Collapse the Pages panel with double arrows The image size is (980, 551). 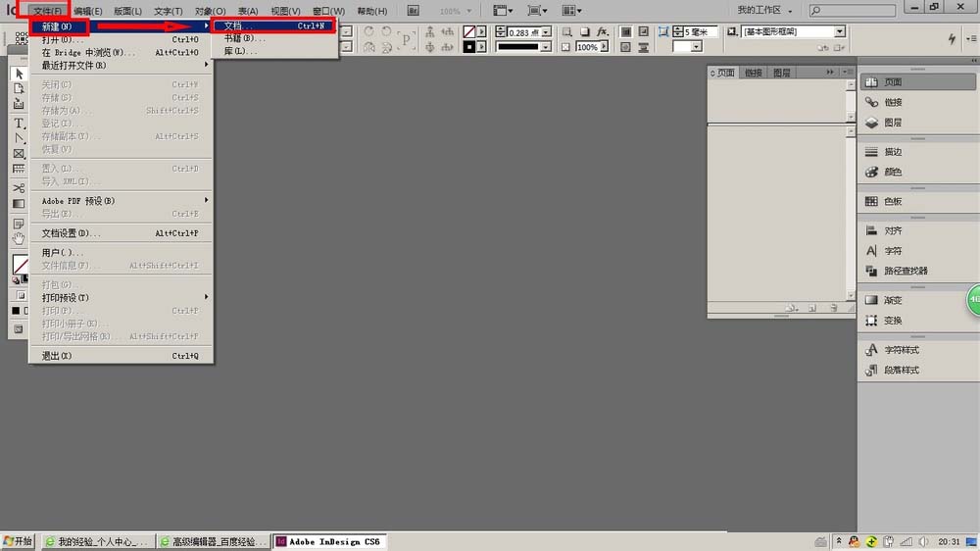coord(830,73)
